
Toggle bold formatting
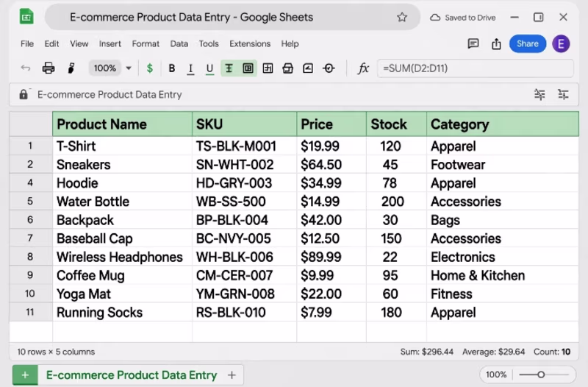[172, 68]
